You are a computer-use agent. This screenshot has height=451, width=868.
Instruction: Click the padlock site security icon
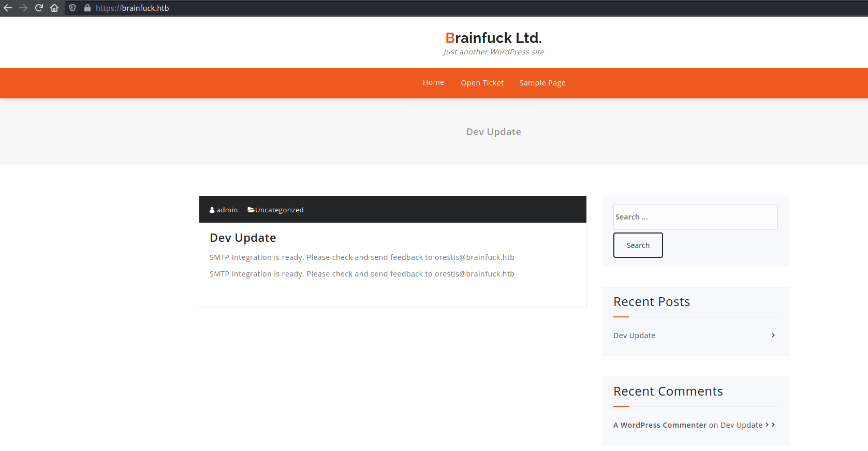[87, 8]
